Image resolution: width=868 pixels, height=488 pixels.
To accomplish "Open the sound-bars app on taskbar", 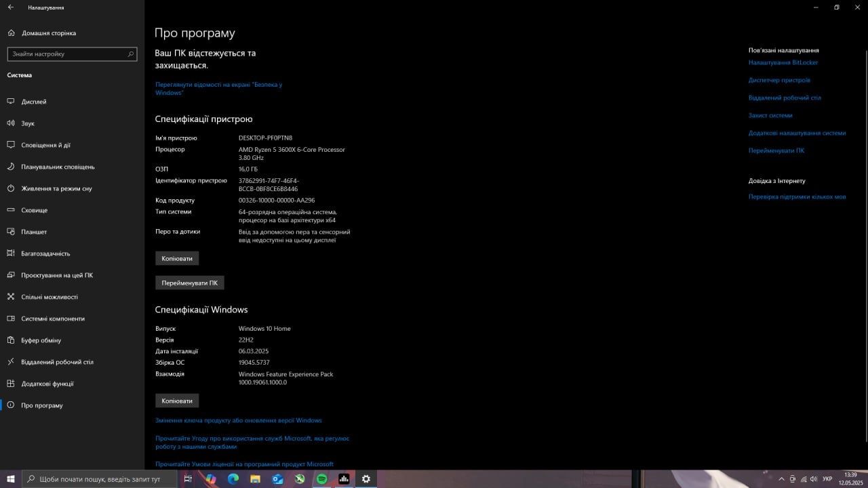I will click(344, 479).
